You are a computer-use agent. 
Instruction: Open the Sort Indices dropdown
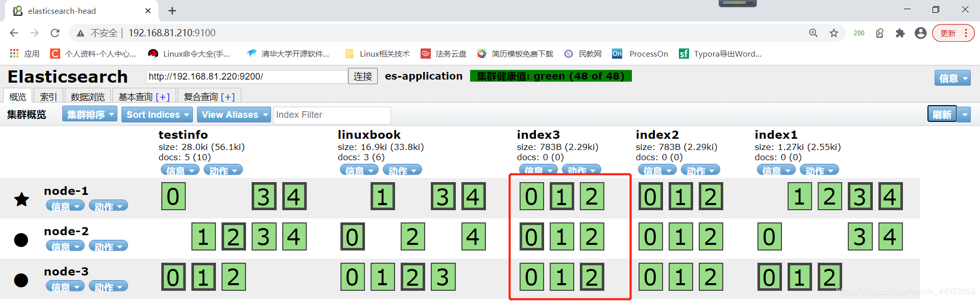tap(157, 114)
